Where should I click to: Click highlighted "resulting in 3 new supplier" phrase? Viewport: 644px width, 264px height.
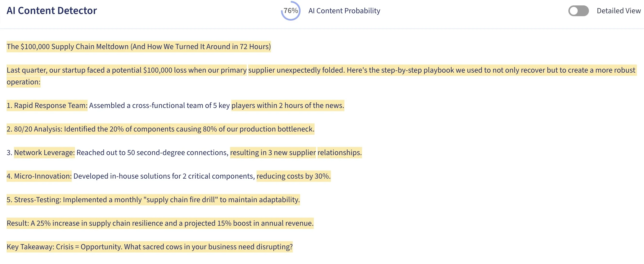coord(273,153)
